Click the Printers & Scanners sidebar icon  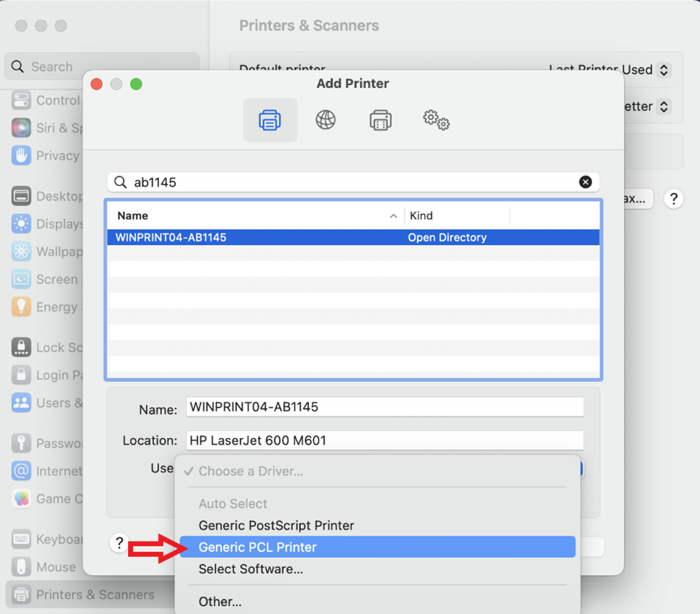pos(22,595)
